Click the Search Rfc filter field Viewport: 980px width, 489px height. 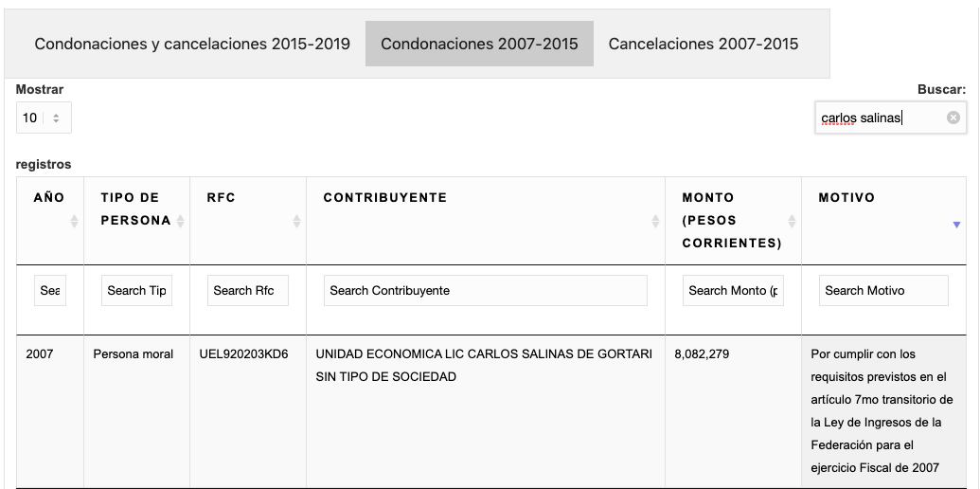click(x=247, y=291)
